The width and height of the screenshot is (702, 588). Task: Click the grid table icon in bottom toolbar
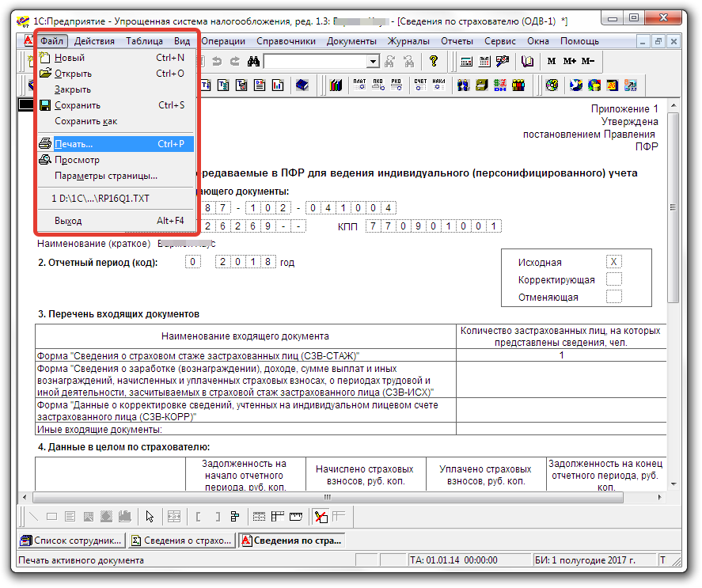pos(278,517)
